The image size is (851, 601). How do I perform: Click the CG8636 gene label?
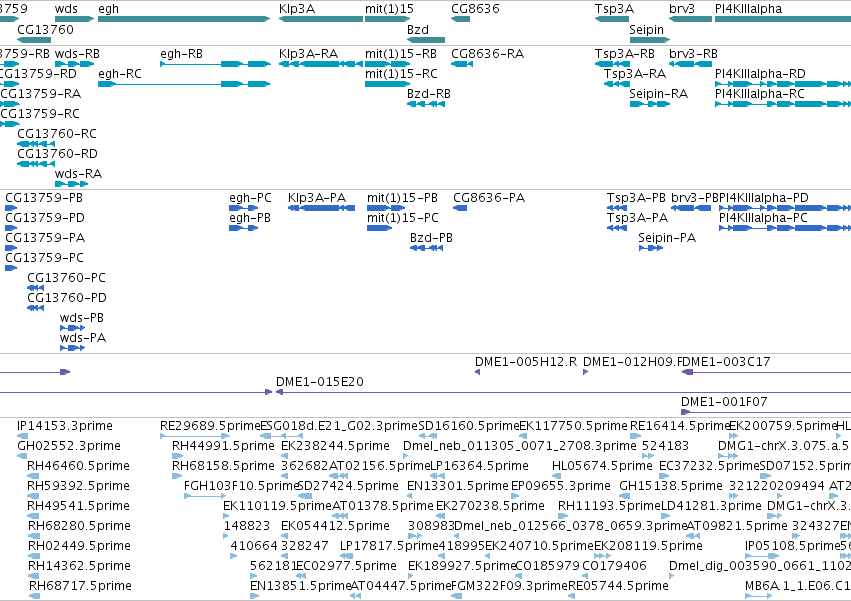pyautogui.click(x=475, y=9)
